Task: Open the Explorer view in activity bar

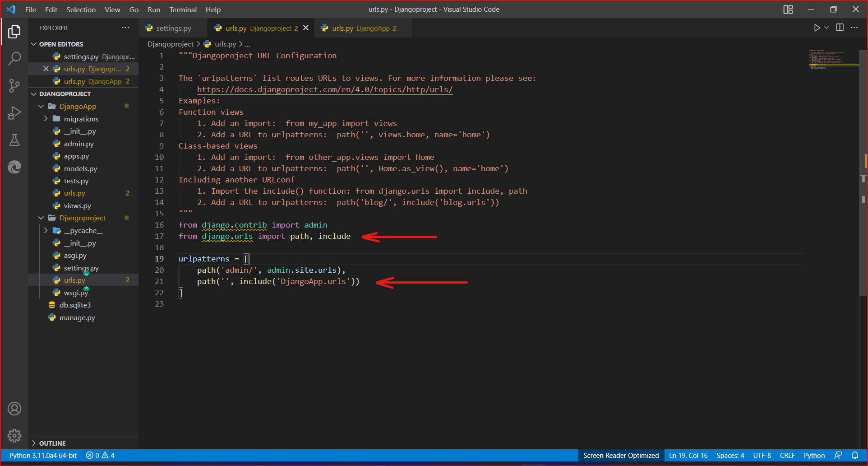Action: 14,32
